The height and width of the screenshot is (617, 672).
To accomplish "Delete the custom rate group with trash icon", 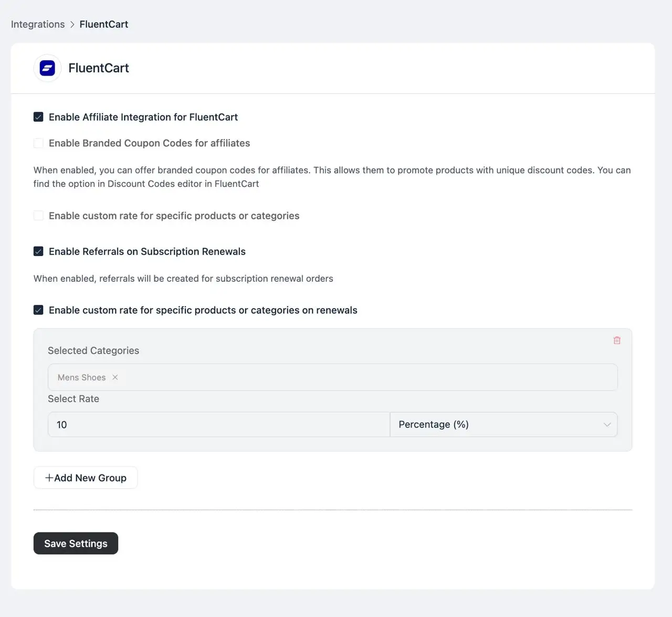I will tap(617, 341).
